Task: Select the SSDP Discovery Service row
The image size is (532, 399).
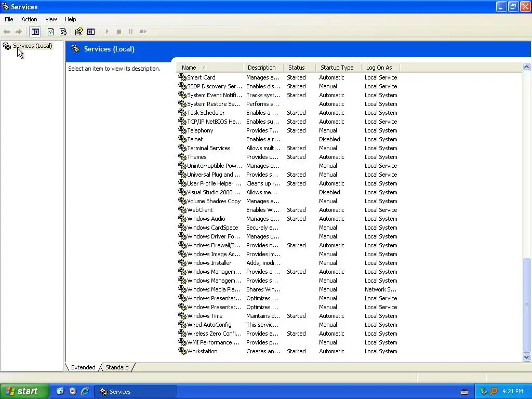Action: (288, 86)
